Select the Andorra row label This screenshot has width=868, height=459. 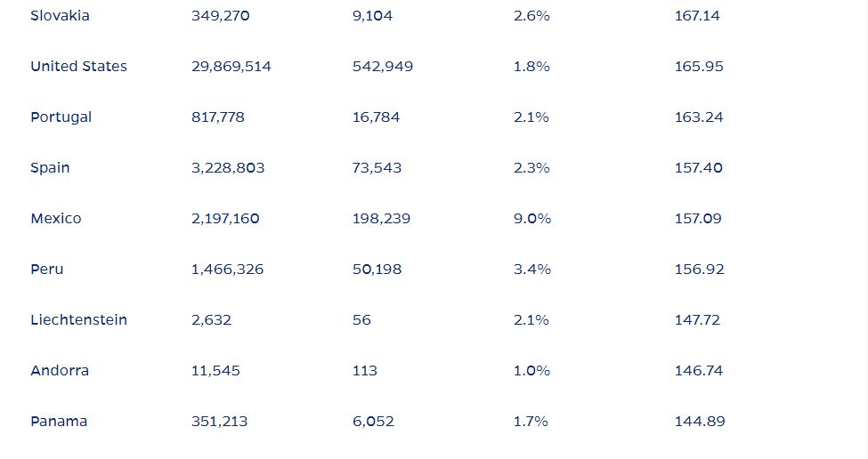click(60, 371)
